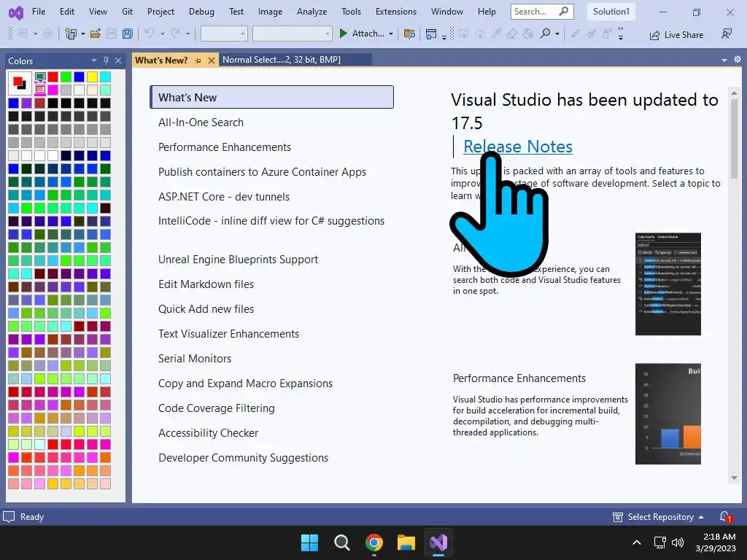
Task: Select the Fill bucket tool
Action: 528,34
